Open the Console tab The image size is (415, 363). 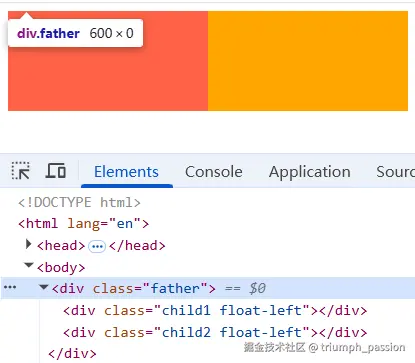point(214,172)
